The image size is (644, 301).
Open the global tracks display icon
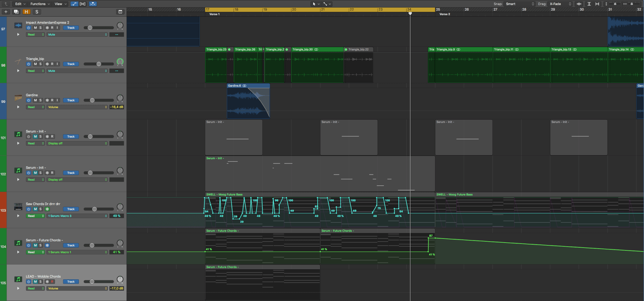120,12
